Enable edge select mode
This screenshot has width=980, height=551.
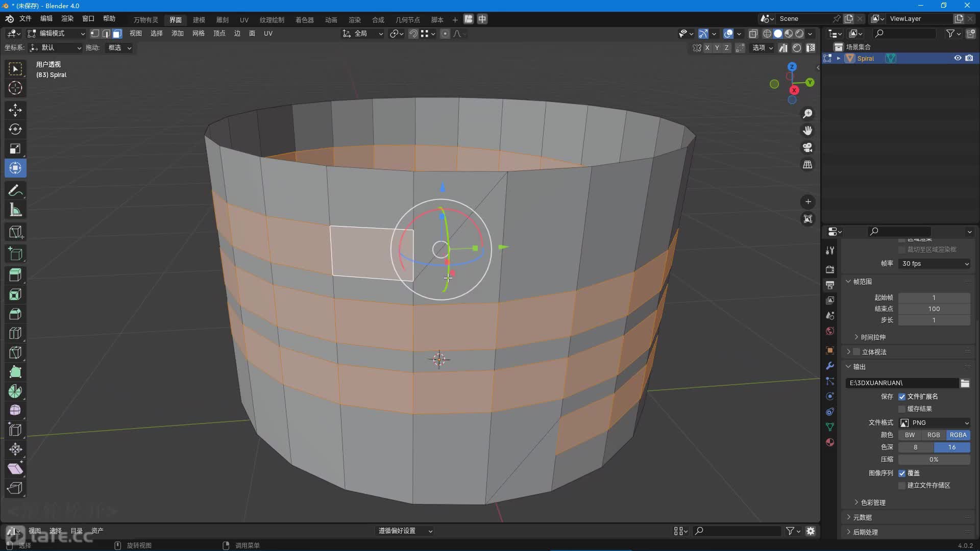tap(106, 34)
